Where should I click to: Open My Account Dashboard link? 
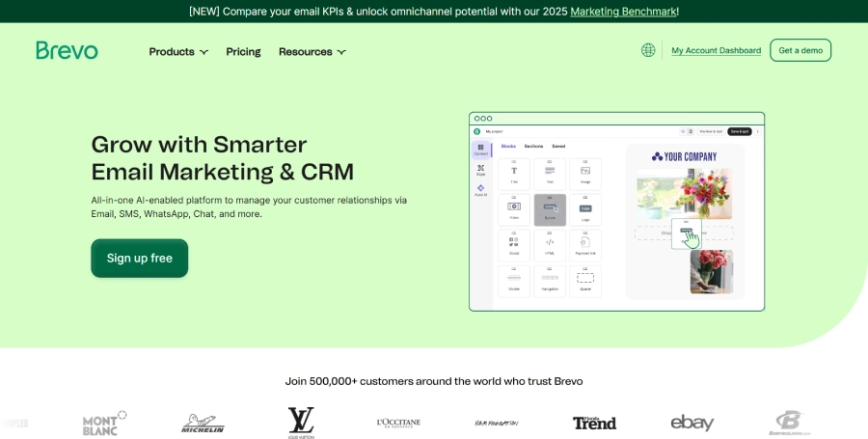click(717, 50)
